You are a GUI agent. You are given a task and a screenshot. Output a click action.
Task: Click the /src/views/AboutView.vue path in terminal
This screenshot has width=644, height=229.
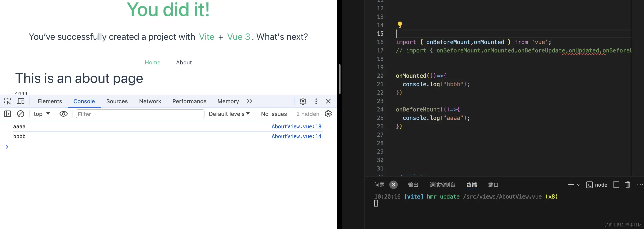502,196
